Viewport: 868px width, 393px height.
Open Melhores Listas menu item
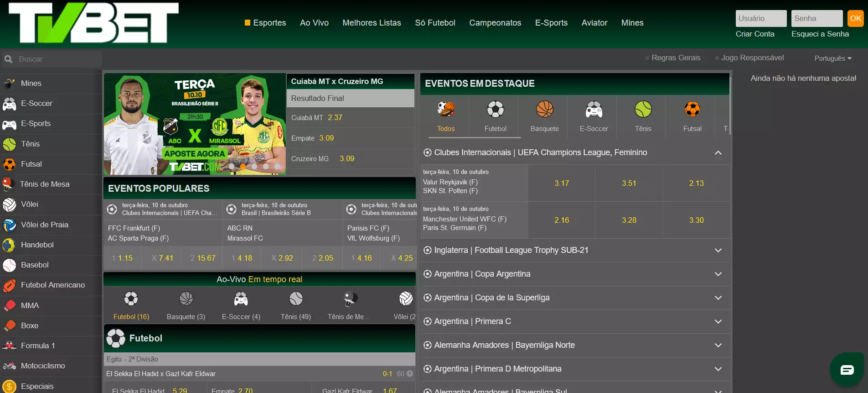click(x=372, y=23)
